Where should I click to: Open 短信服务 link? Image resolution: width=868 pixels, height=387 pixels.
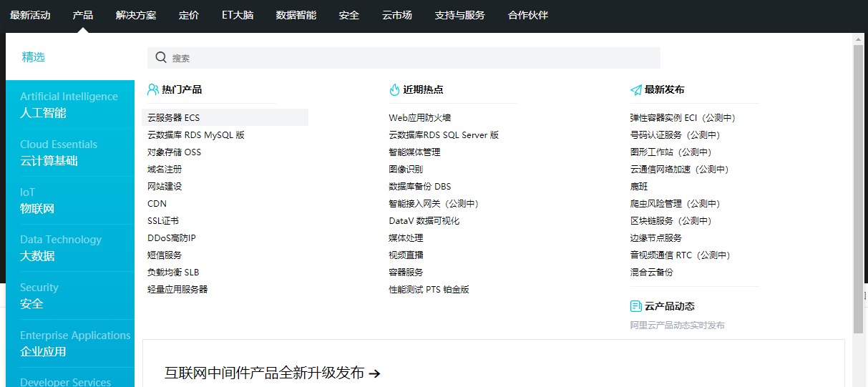pos(165,255)
